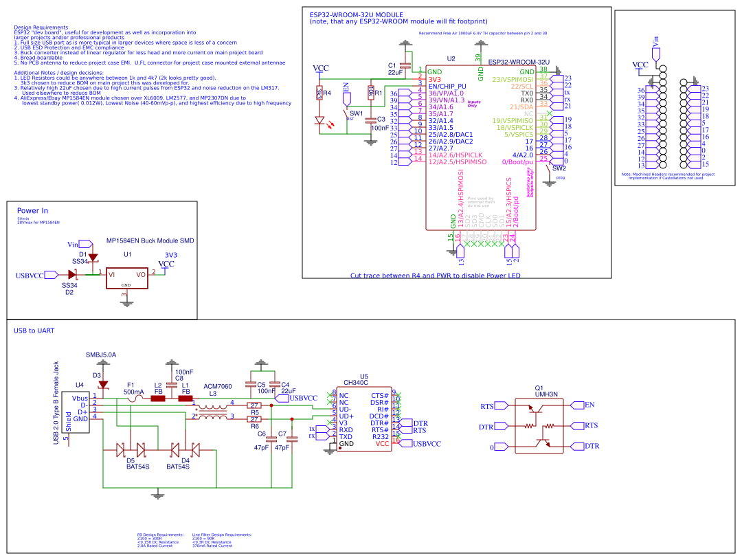This screenshot has width=742, height=560.
Task: Click the R5 27 ohm resistor
Action: click(254, 405)
